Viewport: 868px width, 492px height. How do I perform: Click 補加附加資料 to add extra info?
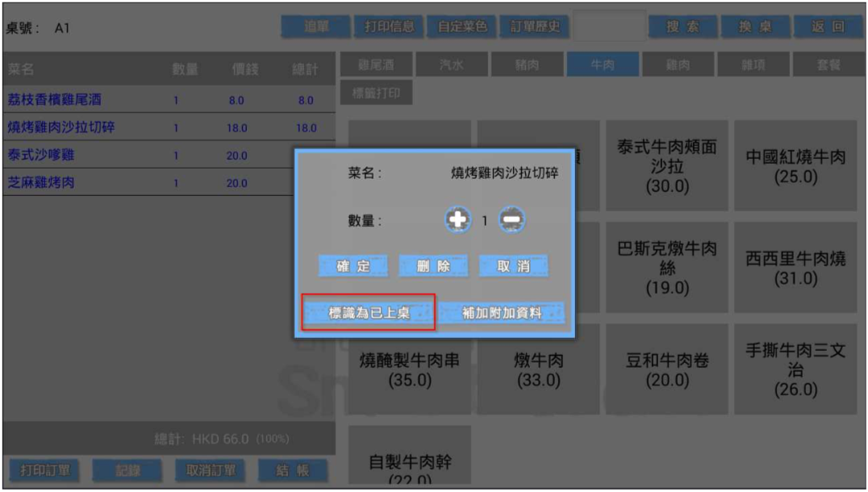point(502,313)
